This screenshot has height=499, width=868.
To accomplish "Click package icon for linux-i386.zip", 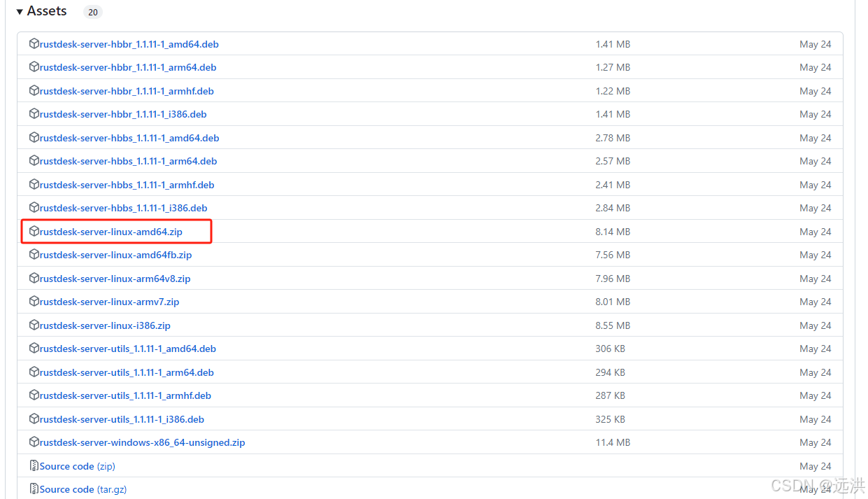I will coord(34,325).
